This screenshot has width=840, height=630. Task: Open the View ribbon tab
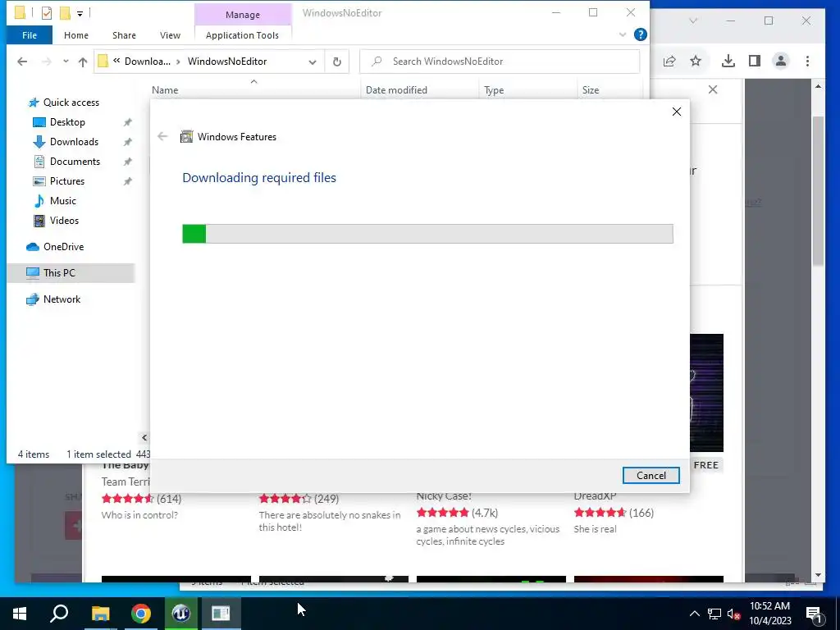170,35
